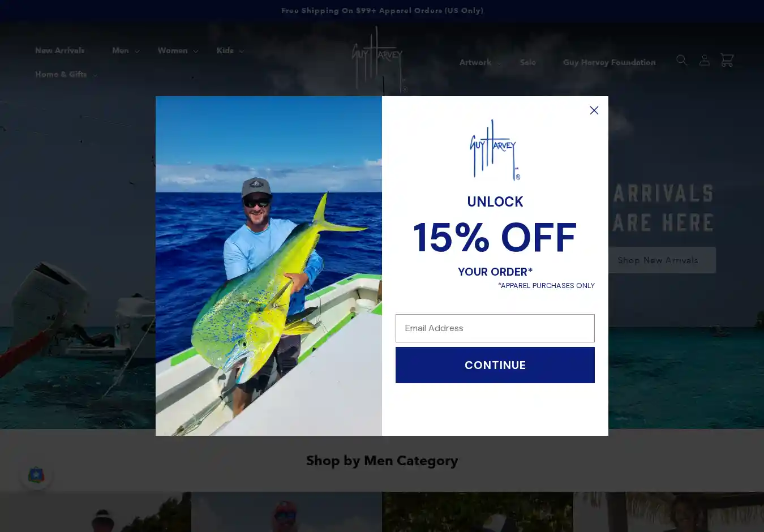Open the shopping cart icon
764x532 pixels.
(x=727, y=59)
